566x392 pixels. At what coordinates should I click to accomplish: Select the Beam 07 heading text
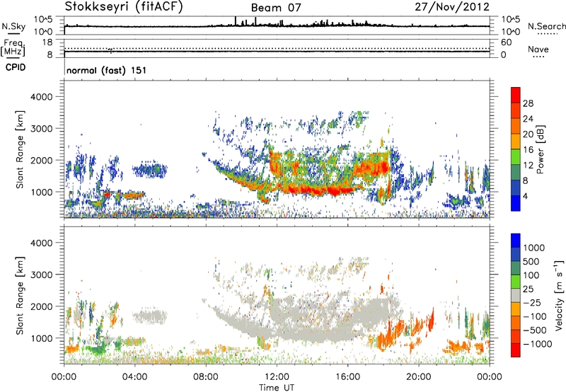[x=276, y=8]
